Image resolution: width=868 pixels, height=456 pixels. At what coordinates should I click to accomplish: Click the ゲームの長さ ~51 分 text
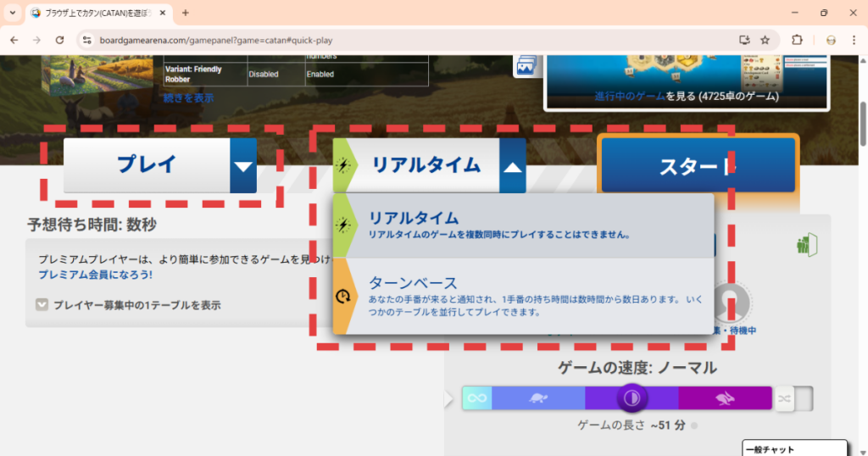pyautogui.click(x=631, y=425)
